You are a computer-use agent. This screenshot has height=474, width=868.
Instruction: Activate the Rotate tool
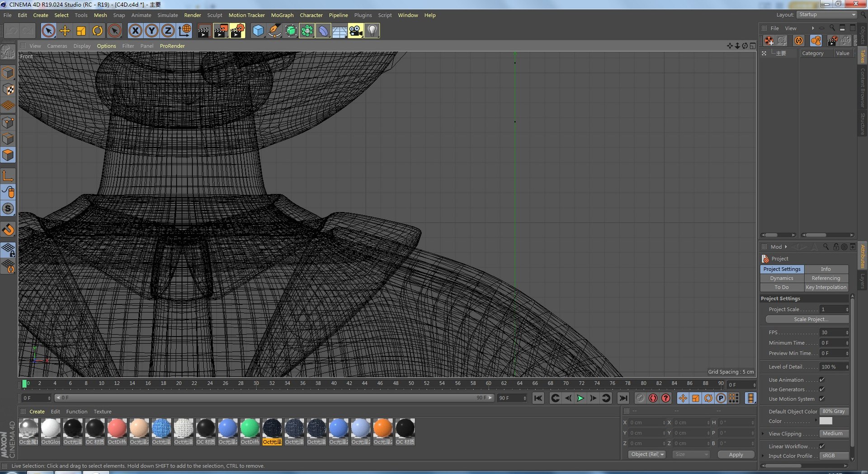97,31
